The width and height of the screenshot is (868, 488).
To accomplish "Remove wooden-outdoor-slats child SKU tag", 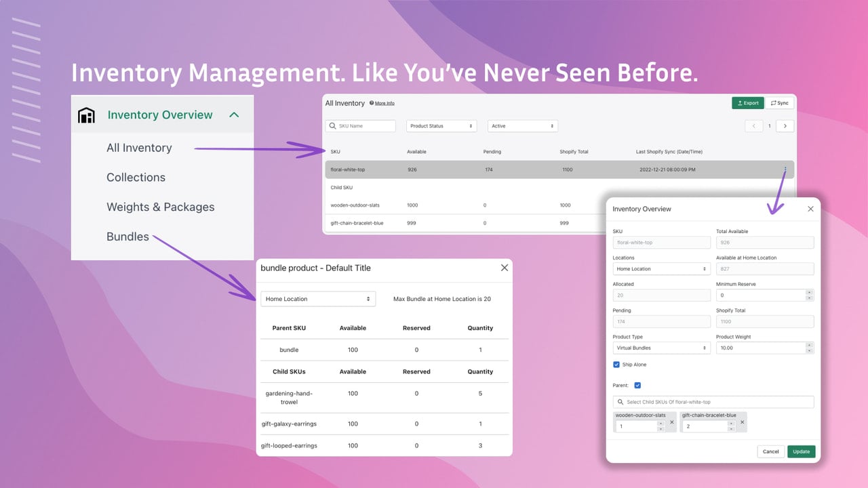I will point(672,422).
